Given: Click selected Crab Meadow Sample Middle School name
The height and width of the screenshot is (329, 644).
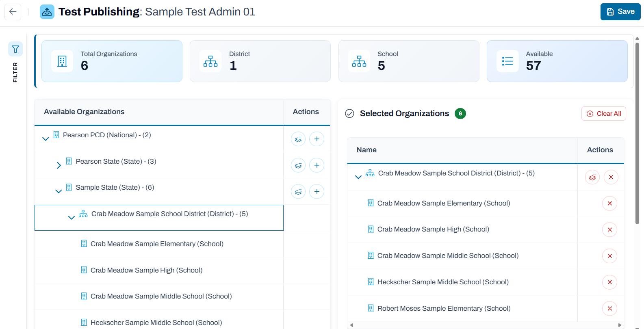Looking at the screenshot, I should [x=448, y=255].
